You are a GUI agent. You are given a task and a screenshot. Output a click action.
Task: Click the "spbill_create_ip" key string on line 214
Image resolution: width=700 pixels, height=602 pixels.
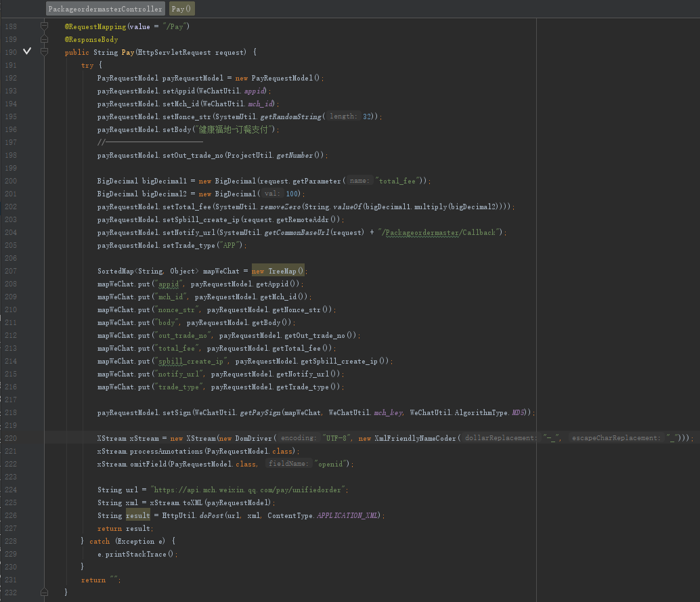point(191,362)
